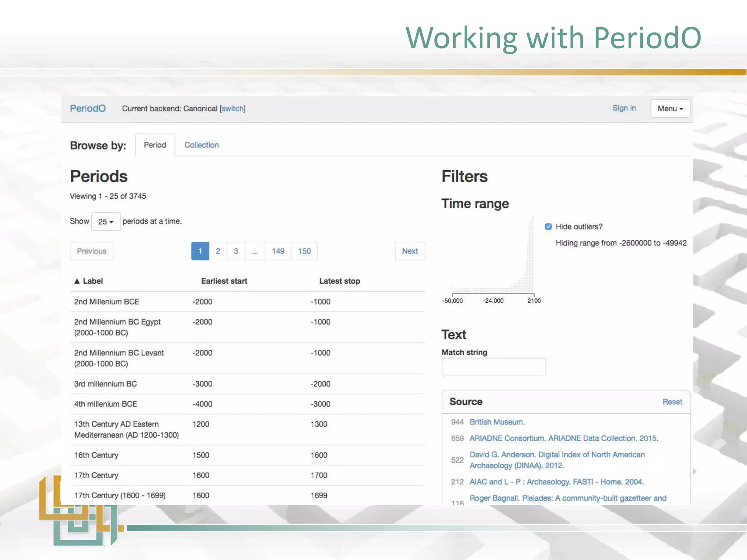The width and height of the screenshot is (747, 560).
Task: Click the 522 count beside David G. Anderson
Action: coord(457,460)
